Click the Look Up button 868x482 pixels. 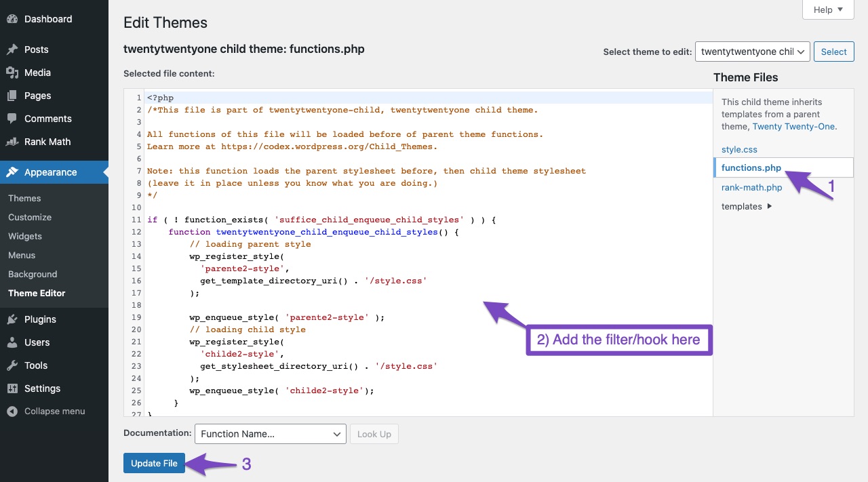click(374, 434)
